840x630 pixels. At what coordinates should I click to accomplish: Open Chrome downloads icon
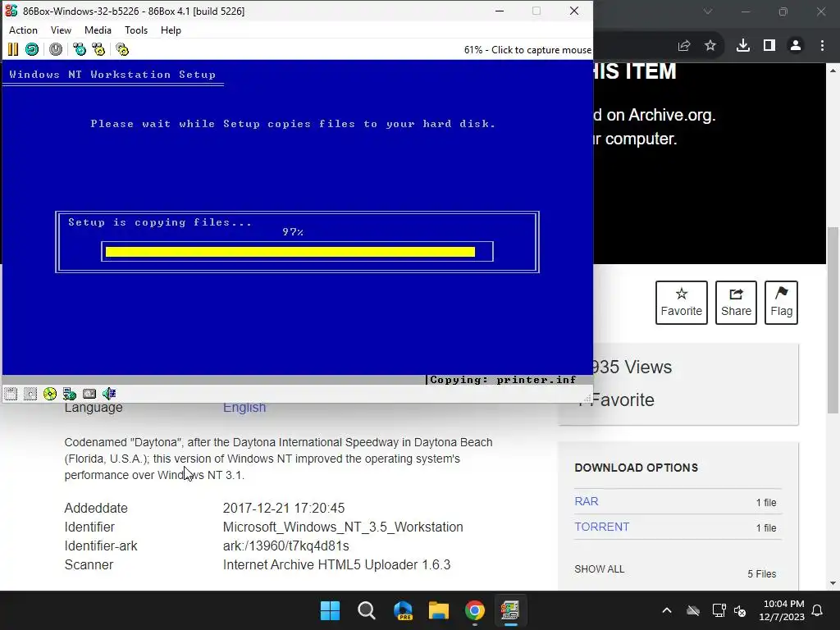point(743,46)
